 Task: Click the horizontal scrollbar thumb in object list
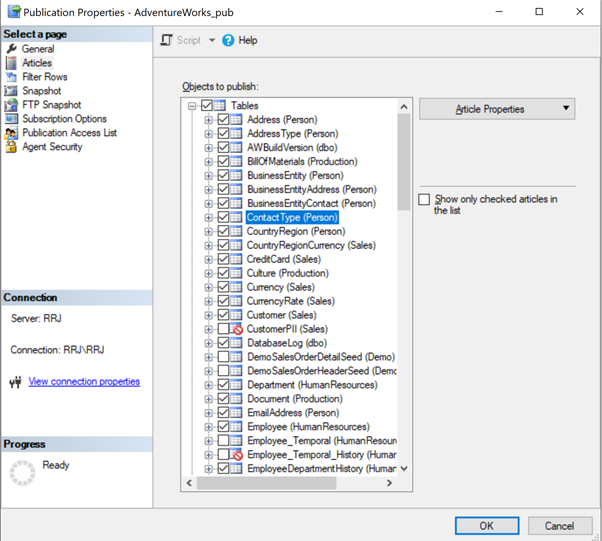point(266,483)
